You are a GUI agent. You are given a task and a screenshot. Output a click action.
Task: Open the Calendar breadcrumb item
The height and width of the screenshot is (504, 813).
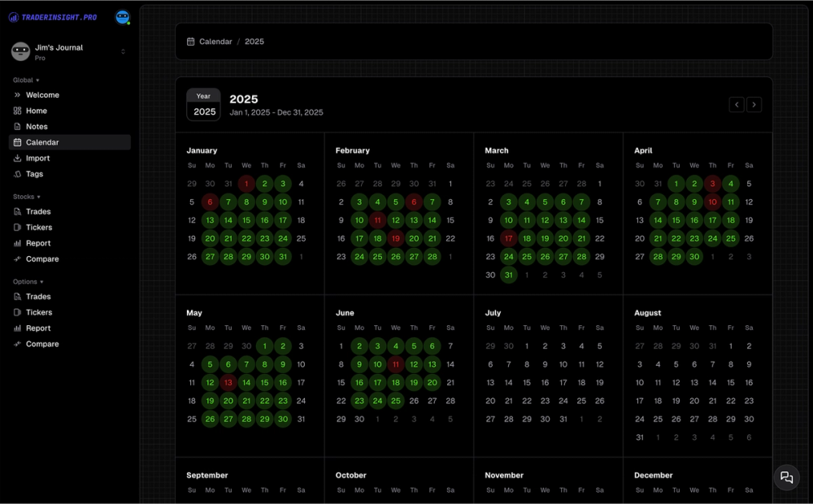point(215,41)
